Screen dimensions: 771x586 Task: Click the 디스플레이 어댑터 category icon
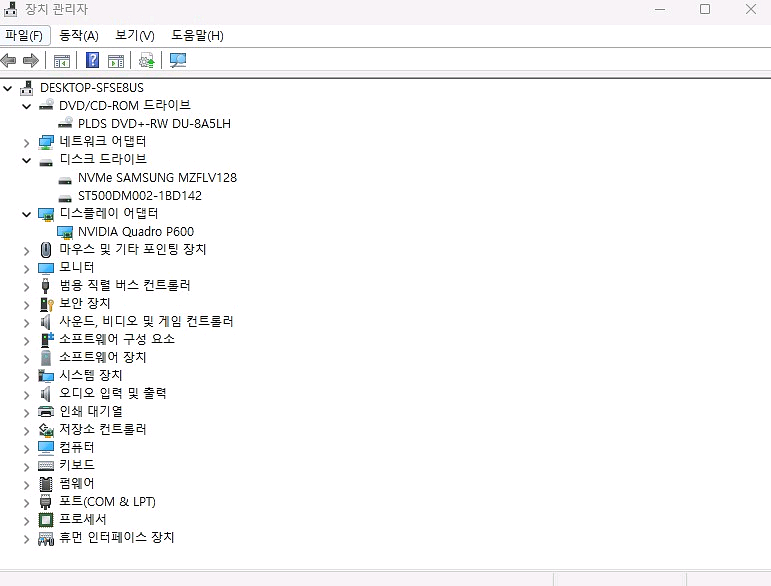(x=46, y=214)
